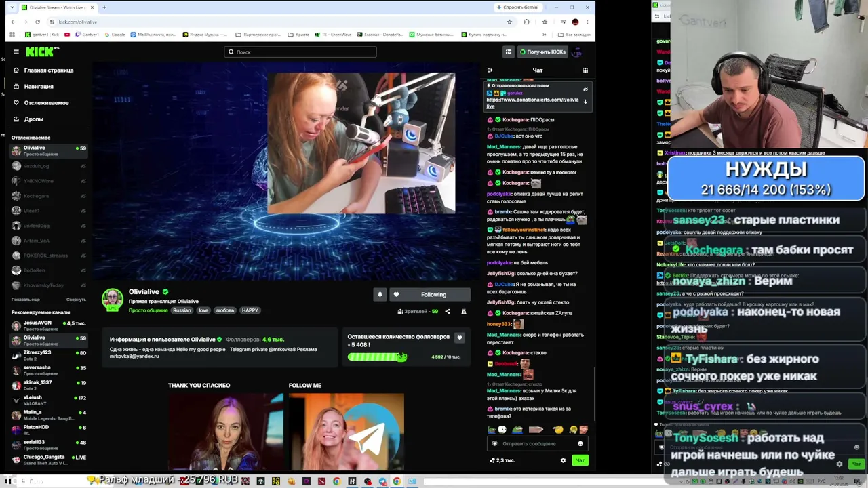Open the chat users list icon
This screenshot has height=488, width=868.
[585, 70]
